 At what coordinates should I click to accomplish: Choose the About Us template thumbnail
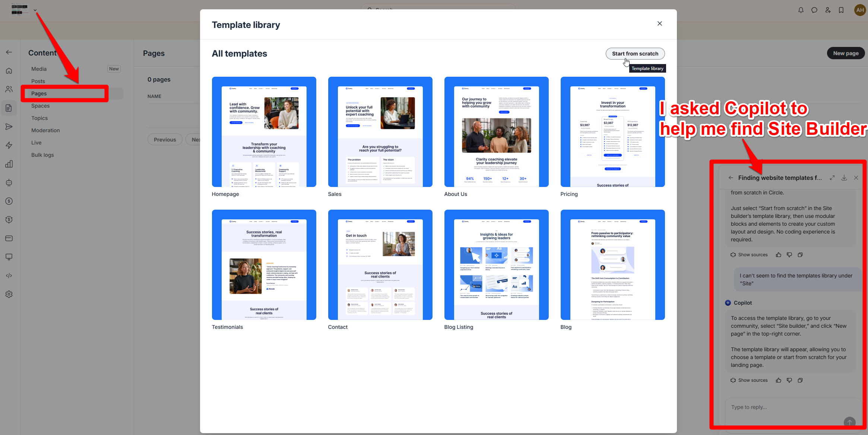point(496,132)
